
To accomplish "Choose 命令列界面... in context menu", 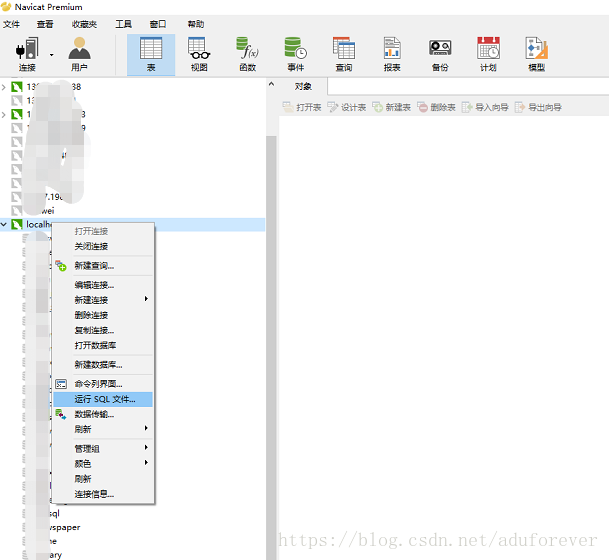I will click(103, 384).
